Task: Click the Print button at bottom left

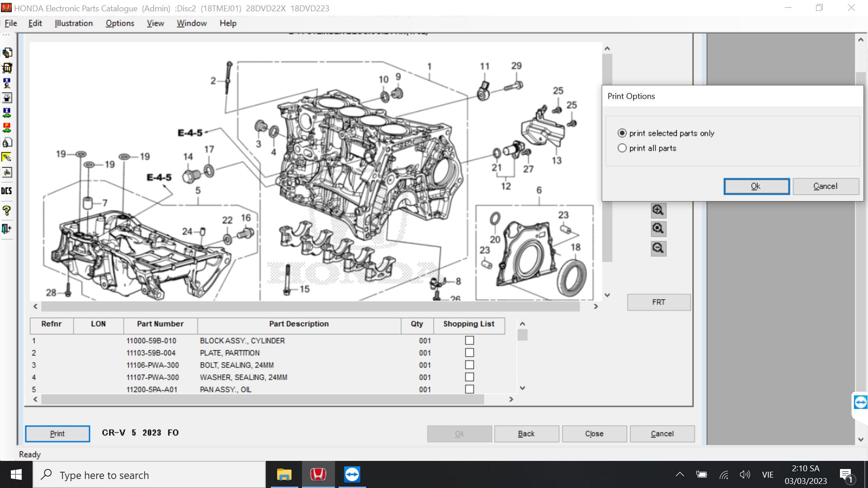Action: pos(57,434)
